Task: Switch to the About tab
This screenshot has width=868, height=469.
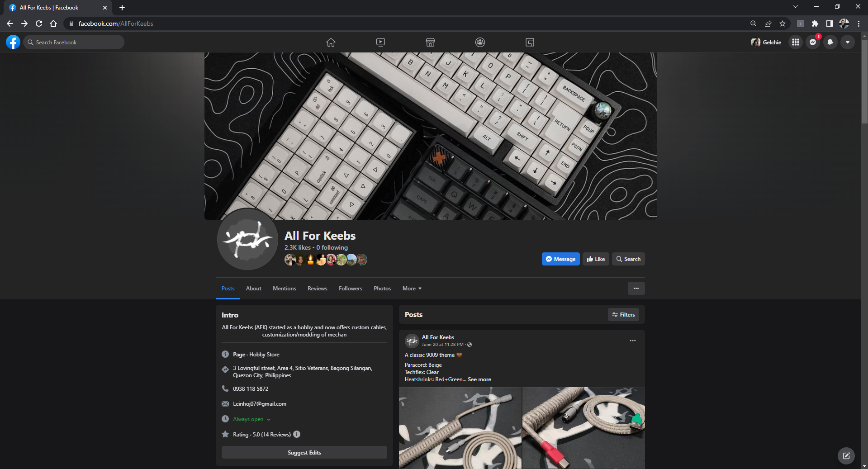Action: click(253, 289)
